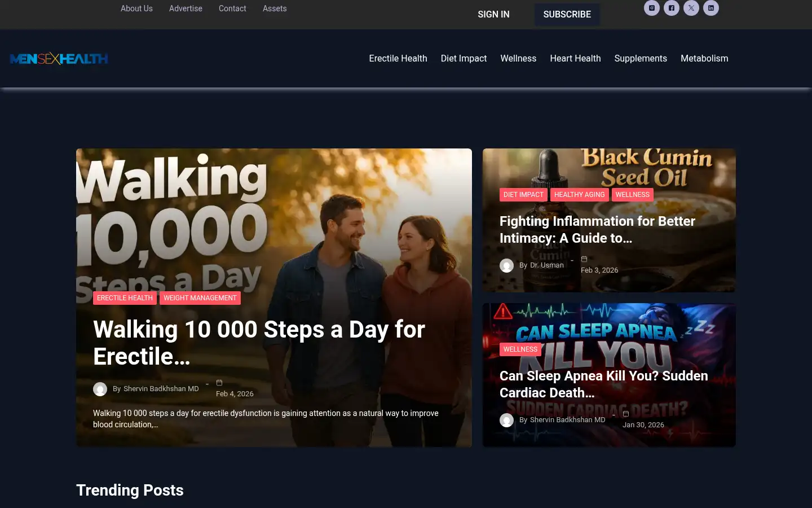This screenshot has height=508, width=812.
Task: Open the Instagram social icon
Action: click(x=652, y=8)
